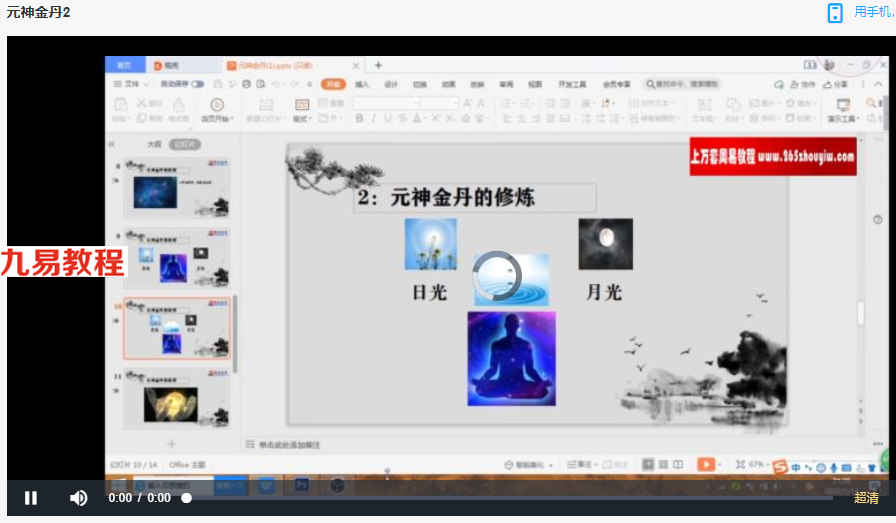Select the starry sky slide thumbnail
Screen dimensions: 896x523
coord(177,188)
